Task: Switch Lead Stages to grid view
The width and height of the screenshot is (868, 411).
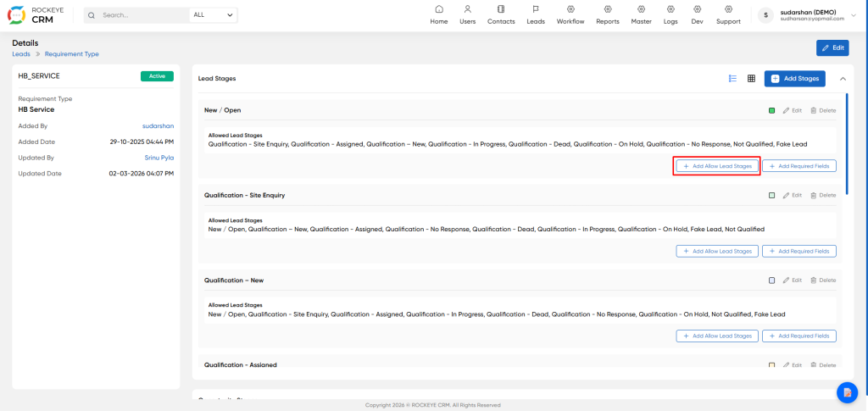Action: [751, 79]
